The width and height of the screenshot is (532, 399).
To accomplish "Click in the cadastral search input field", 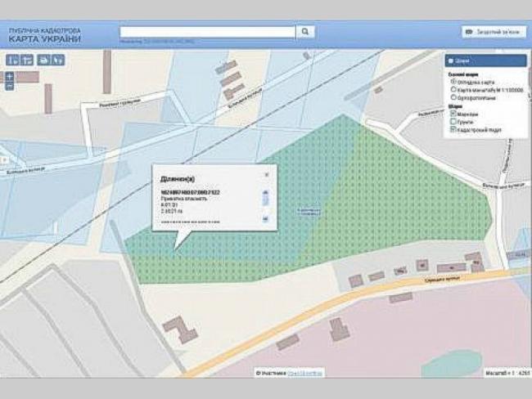I will pyautogui.click(x=206, y=32).
